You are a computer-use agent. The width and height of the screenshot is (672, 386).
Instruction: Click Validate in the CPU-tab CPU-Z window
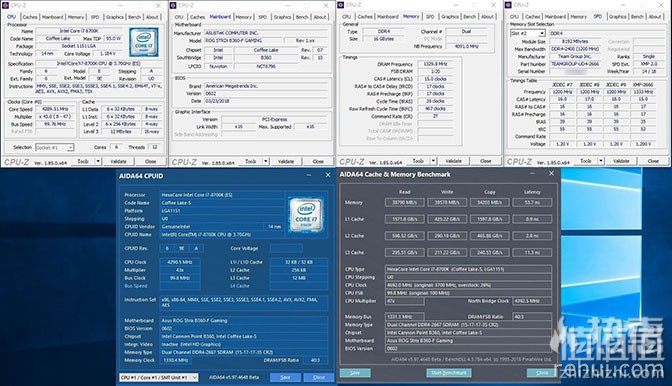[118, 162]
